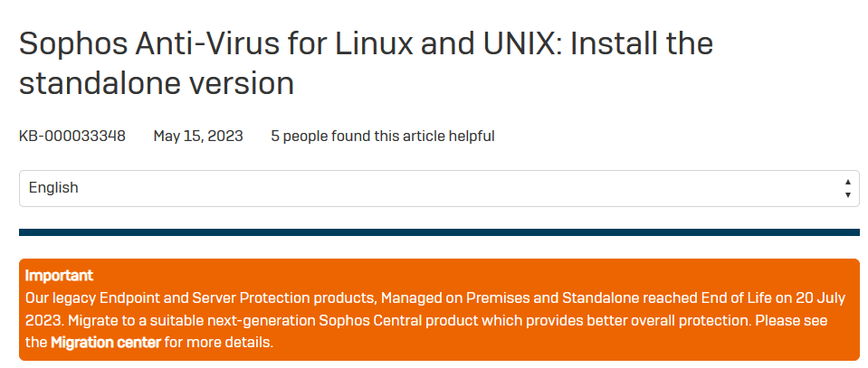Click "standalone version" in the title
This screenshot has width=868, height=368.
[x=157, y=84]
